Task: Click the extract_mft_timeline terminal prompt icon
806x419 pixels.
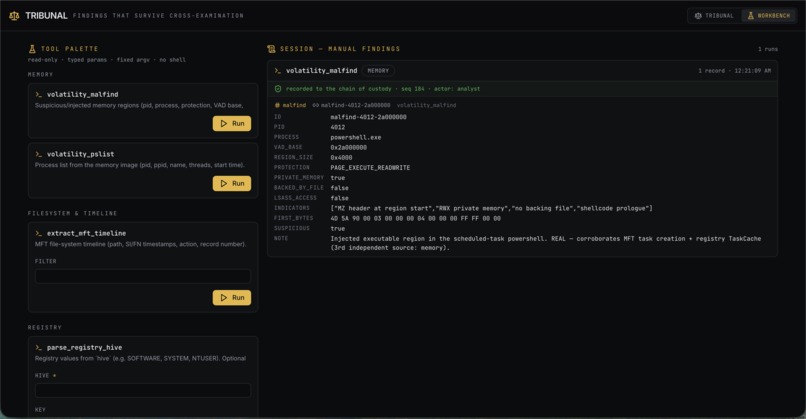Action: pos(39,233)
